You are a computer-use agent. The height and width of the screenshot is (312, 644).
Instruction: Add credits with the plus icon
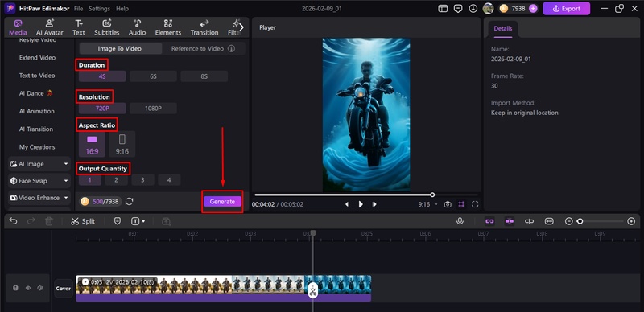click(533, 8)
